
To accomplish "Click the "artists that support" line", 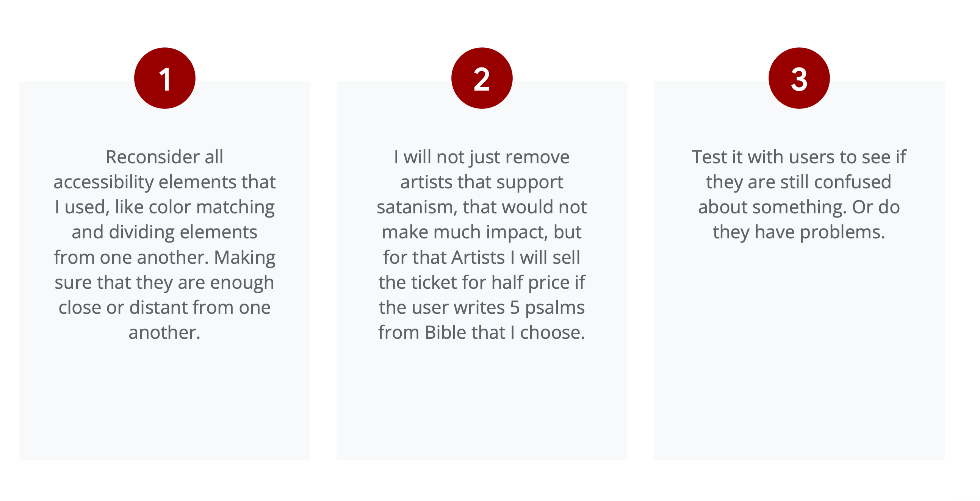I will [x=482, y=182].
